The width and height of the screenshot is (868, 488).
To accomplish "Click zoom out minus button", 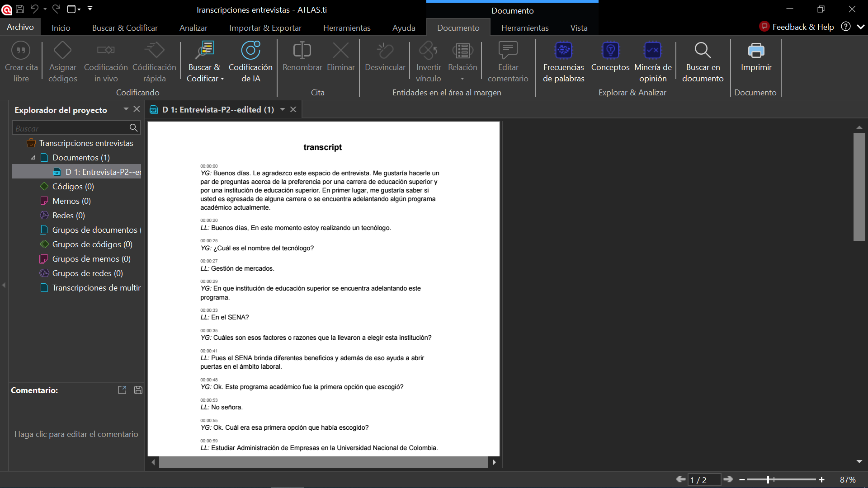I will [742, 480].
